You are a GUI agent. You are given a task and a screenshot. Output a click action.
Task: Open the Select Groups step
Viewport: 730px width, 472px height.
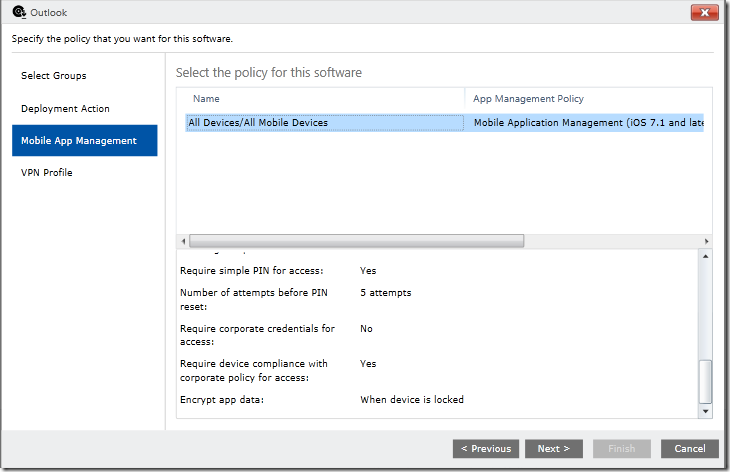tap(54, 75)
